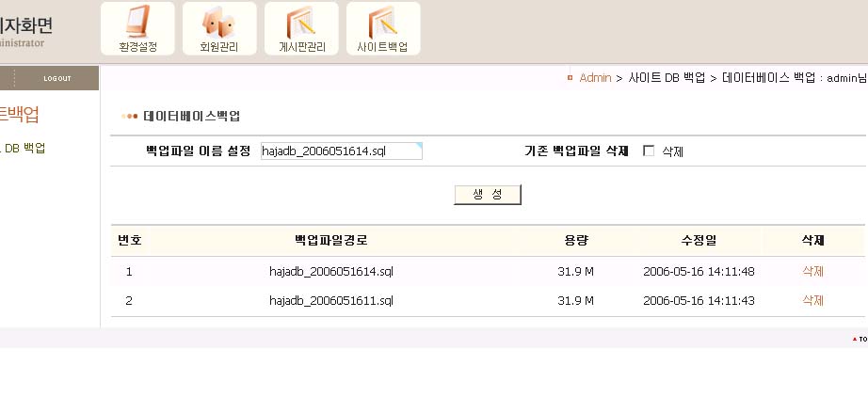Click the 생성 create button
The image size is (868, 413).
coord(488,195)
